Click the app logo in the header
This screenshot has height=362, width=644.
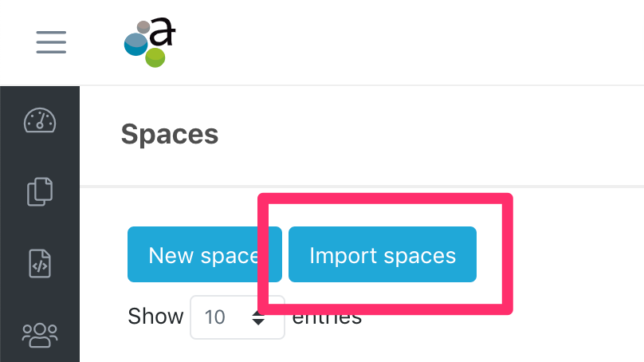point(150,42)
